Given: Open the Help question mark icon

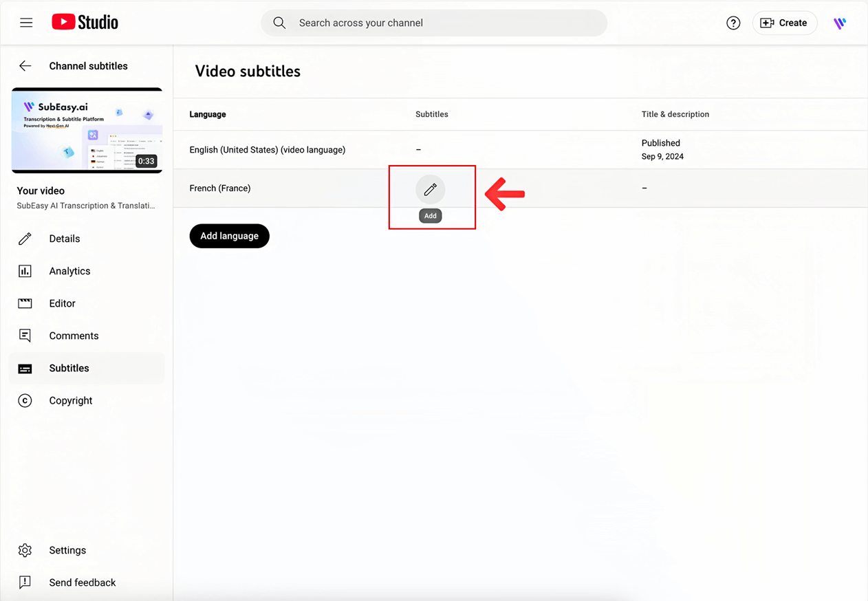Looking at the screenshot, I should 733,23.
